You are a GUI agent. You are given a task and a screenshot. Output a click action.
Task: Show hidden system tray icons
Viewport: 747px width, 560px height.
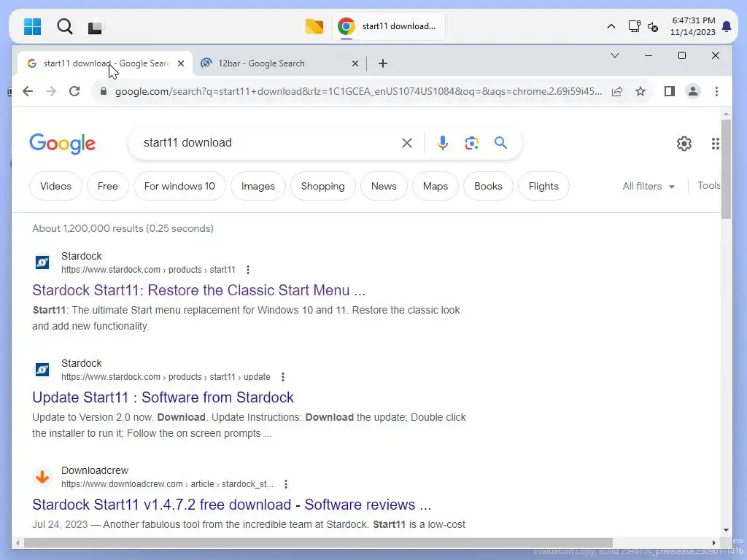click(611, 27)
